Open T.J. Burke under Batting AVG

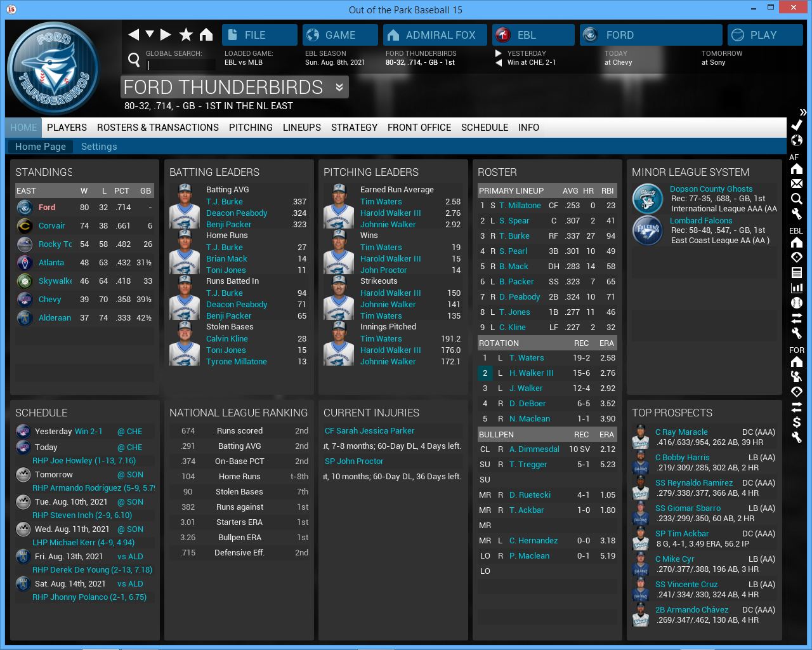[x=224, y=202]
